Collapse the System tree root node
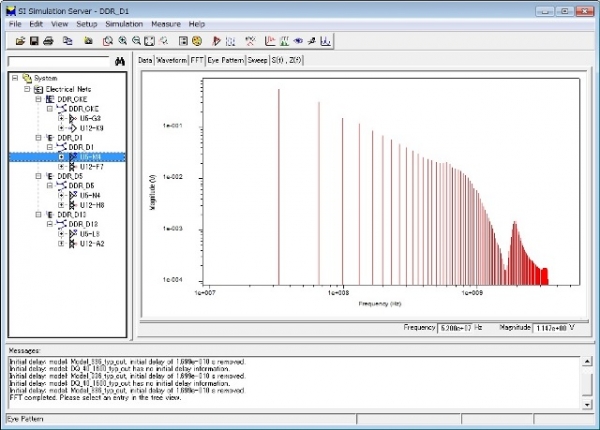Screen dimensions: 600x430 coord(15,78)
